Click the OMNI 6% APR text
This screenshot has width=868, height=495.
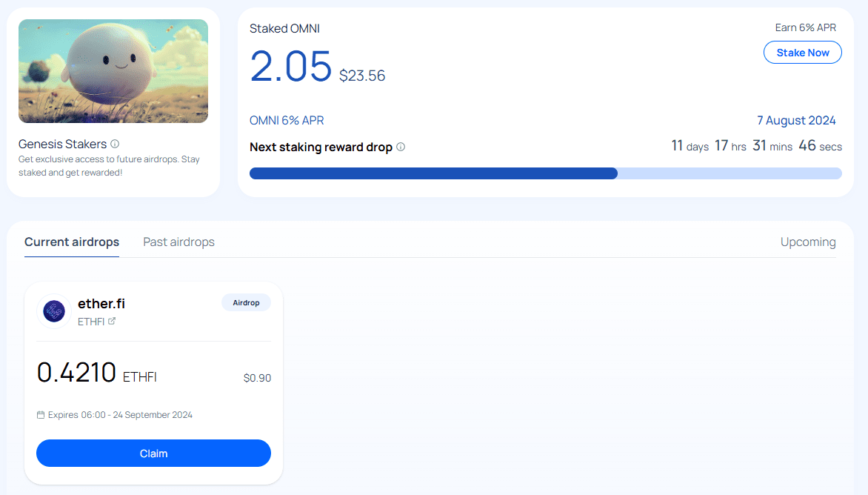point(287,121)
